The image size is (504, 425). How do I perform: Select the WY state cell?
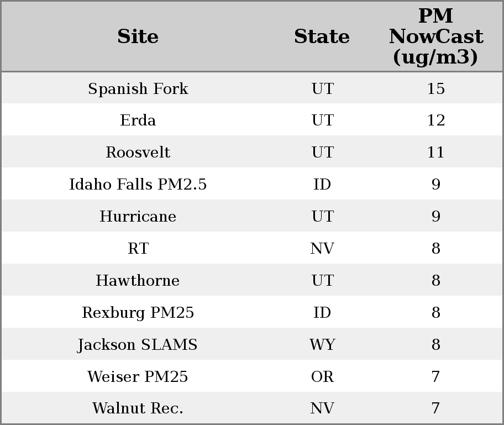[322, 345]
